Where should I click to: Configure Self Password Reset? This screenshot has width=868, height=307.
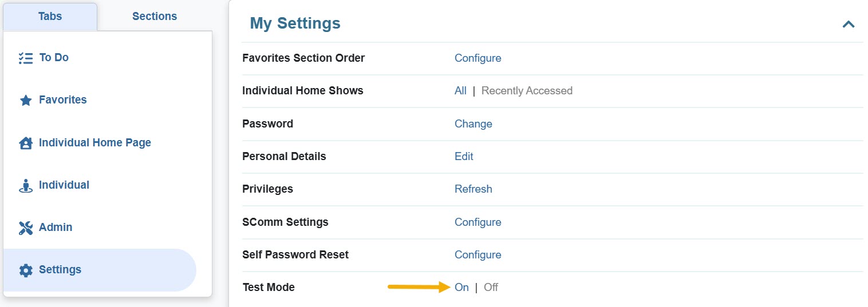(x=478, y=255)
